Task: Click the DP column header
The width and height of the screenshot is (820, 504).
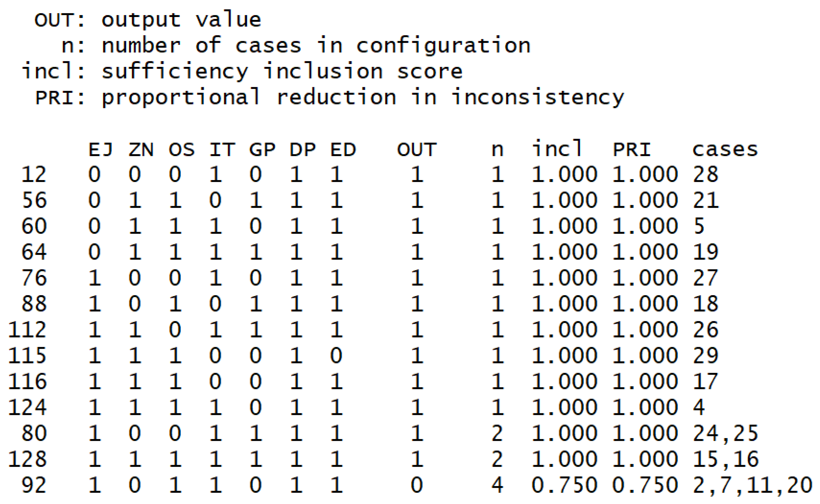Action: (x=303, y=150)
